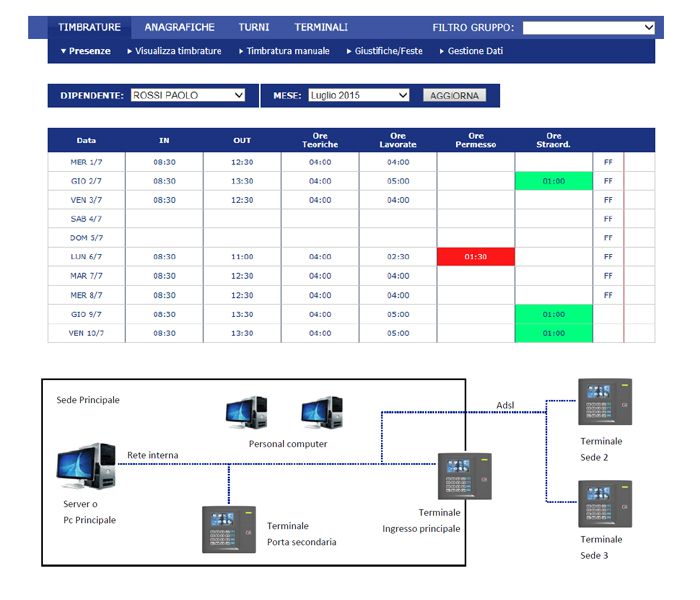The image size is (700, 600).
Task: Open the TURNI tab
Action: [254, 28]
